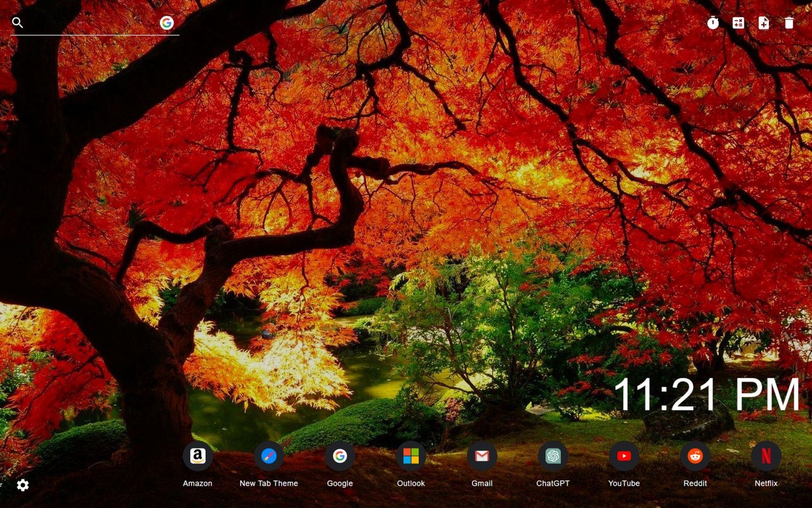812x508 pixels.
Task: Open the Outlook shortcut icon
Action: (x=411, y=456)
